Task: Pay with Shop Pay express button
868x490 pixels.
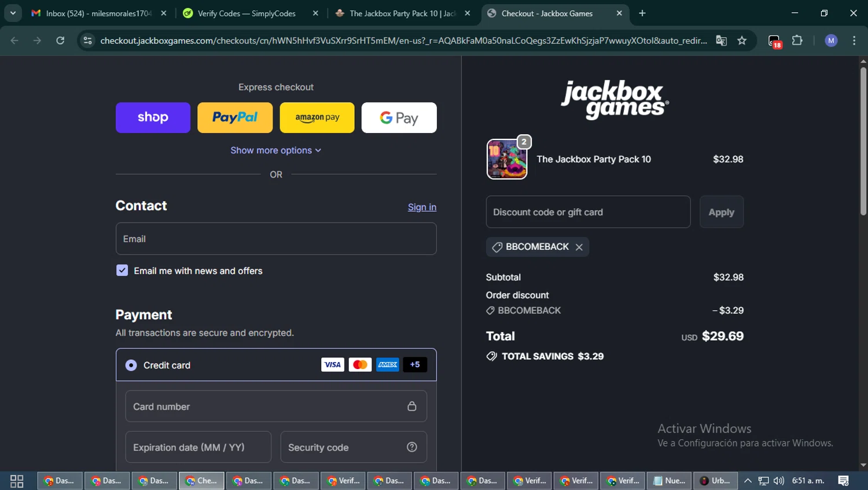Action: 153,117
